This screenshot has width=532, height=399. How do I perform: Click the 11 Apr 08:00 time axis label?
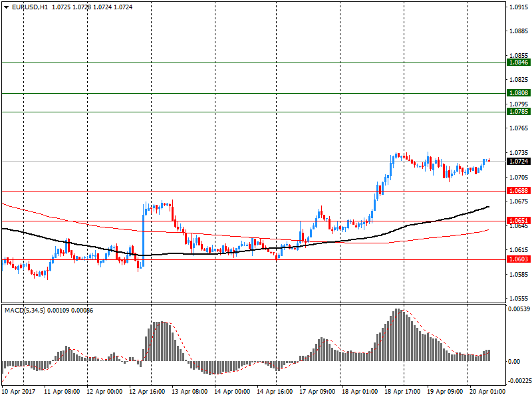point(62,392)
